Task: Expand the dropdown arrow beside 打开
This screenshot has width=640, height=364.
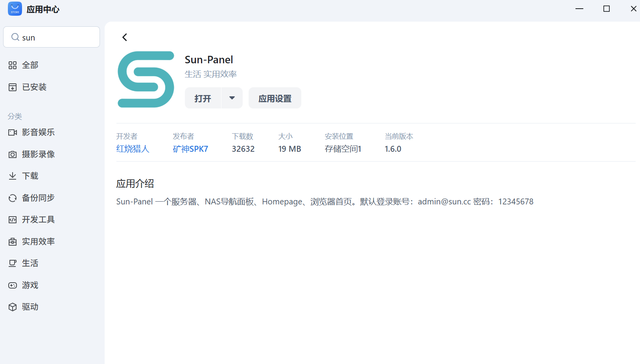Action: (232, 98)
